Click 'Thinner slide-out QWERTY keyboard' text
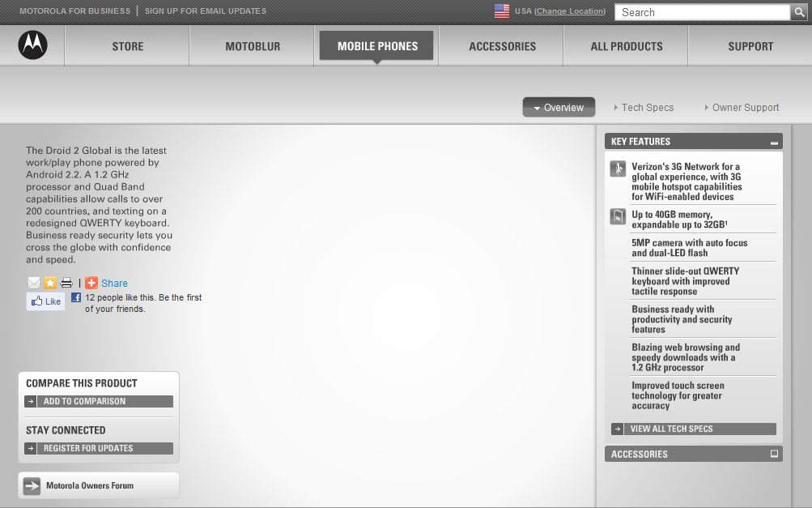812x508 pixels. point(685,281)
